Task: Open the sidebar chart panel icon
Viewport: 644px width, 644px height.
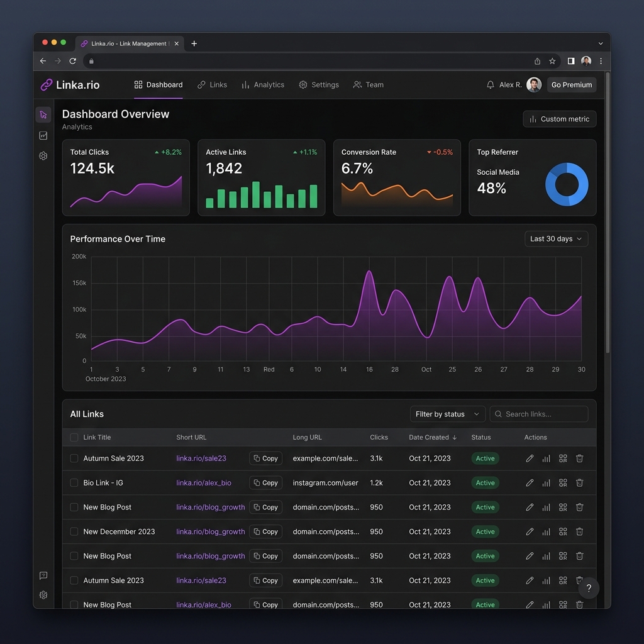Action: pos(43,136)
